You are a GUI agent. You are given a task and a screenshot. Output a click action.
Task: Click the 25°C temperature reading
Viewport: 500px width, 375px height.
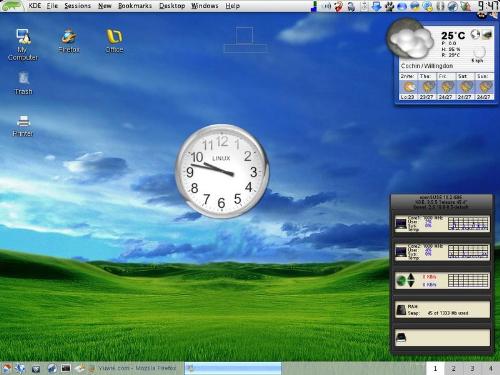pos(453,35)
